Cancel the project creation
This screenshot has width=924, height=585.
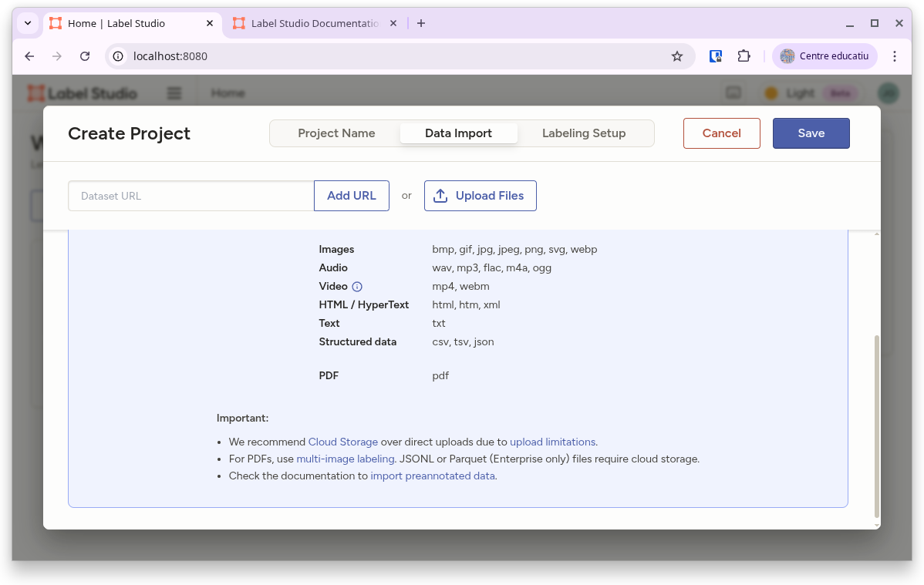click(721, 133)
